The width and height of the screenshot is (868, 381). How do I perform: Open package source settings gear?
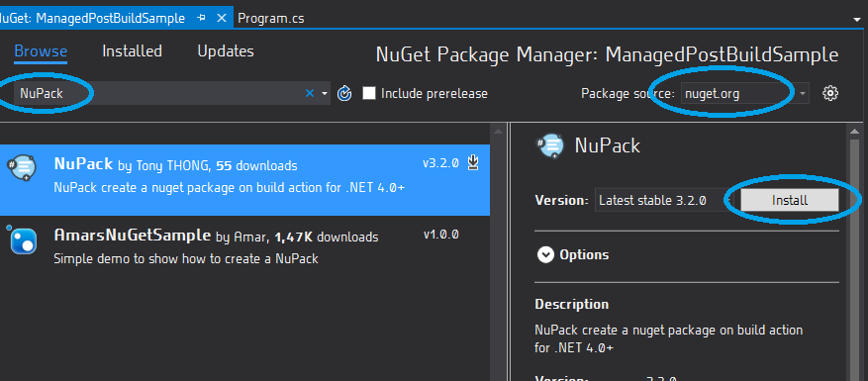829,93
